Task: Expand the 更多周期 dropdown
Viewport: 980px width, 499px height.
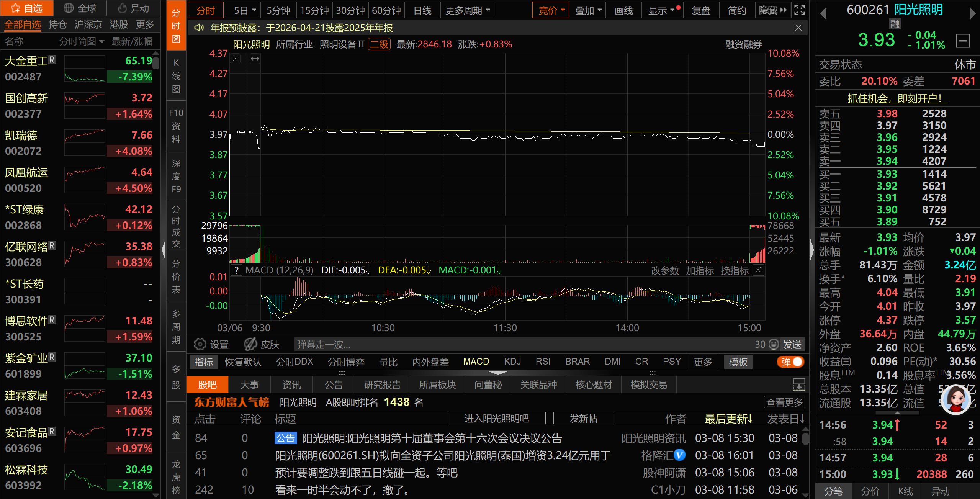Action: [x=467, y=10]
